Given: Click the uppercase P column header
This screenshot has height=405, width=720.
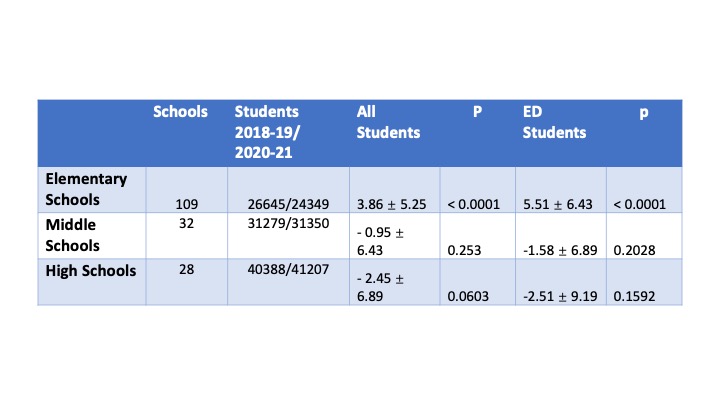Looking at the screenshot, I should [x=478, y=112].
